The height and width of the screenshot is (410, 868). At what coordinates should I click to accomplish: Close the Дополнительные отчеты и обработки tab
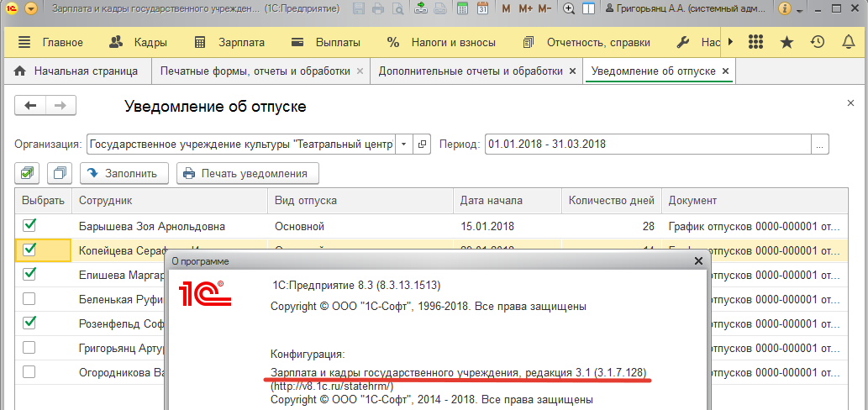point(572,71)
